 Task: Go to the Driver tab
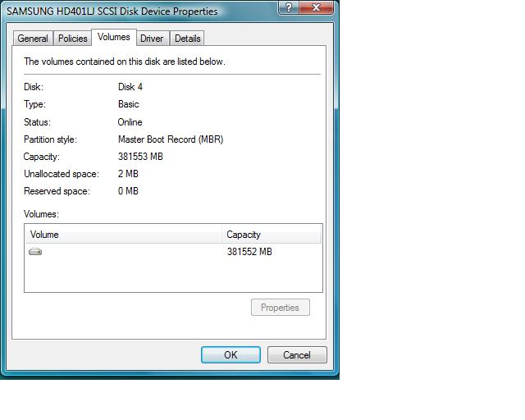tap(152, 39)
